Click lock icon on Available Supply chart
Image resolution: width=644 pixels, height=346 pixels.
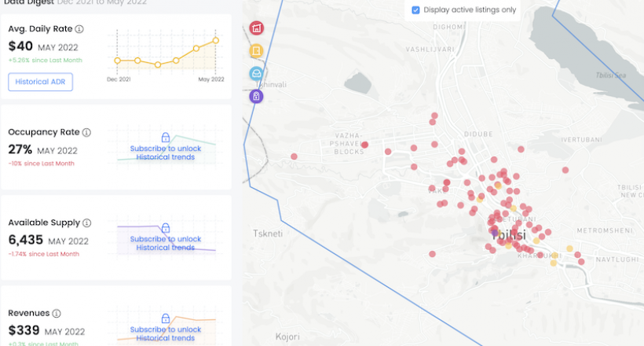166,228
